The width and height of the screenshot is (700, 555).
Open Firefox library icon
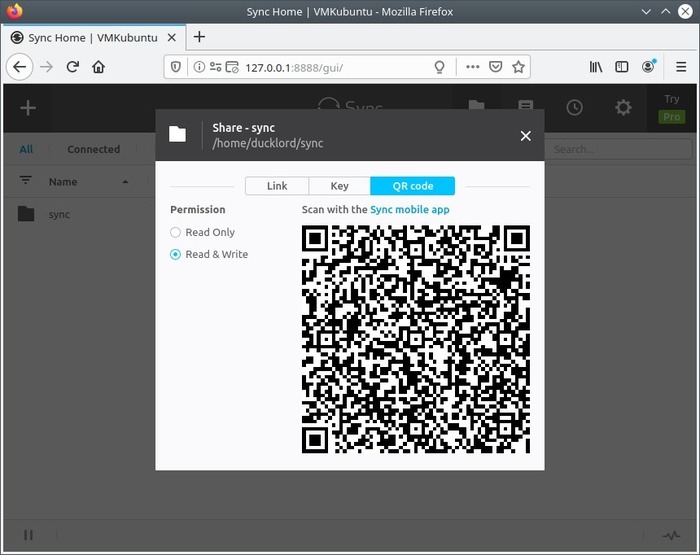pos(596,67)
